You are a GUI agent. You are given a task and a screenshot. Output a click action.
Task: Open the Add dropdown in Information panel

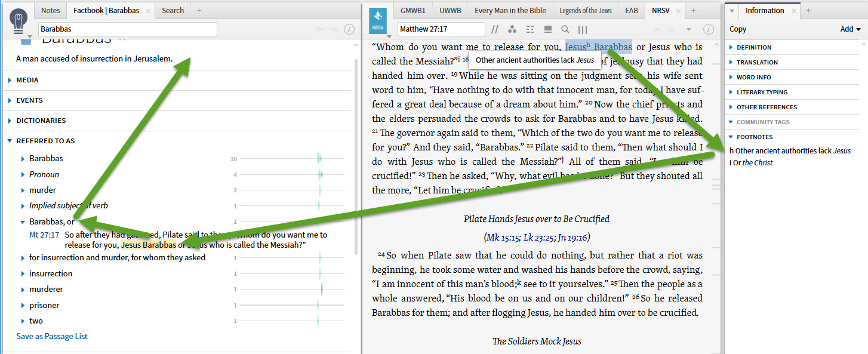click(851, 29)
